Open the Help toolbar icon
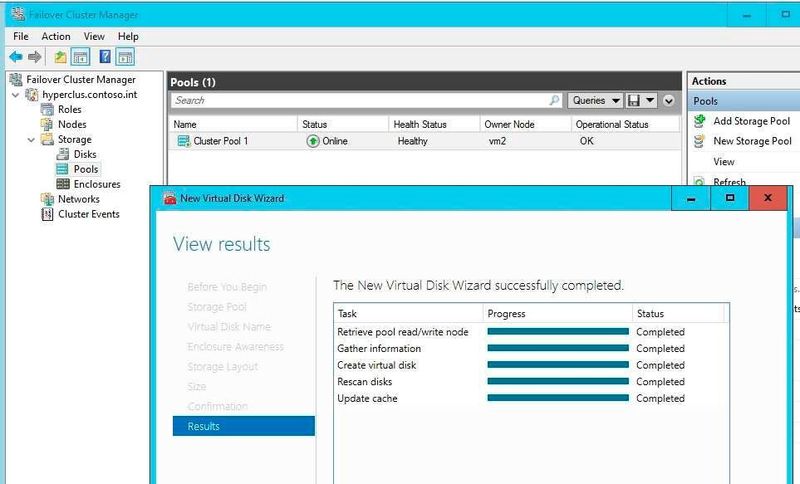Screen dimensions: 800x484 (x=105, y=57)
